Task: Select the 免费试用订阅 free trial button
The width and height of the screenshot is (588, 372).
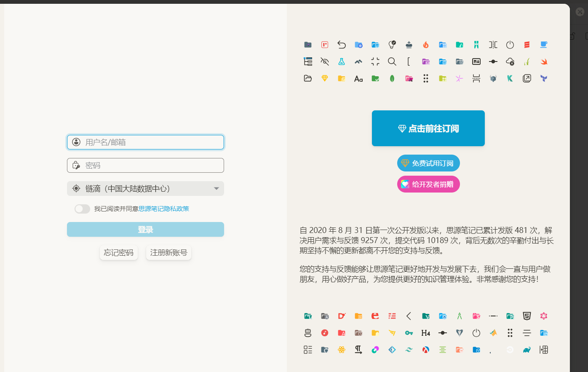Action: pos(428,163)
